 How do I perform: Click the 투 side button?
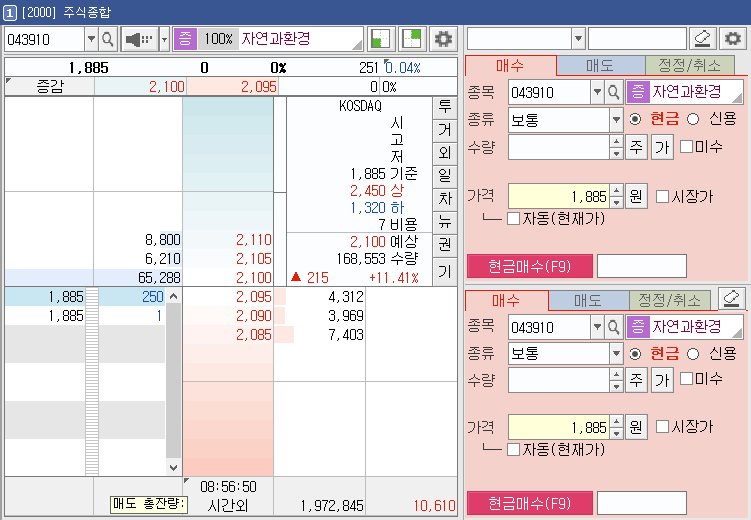[x=444, y=107]
